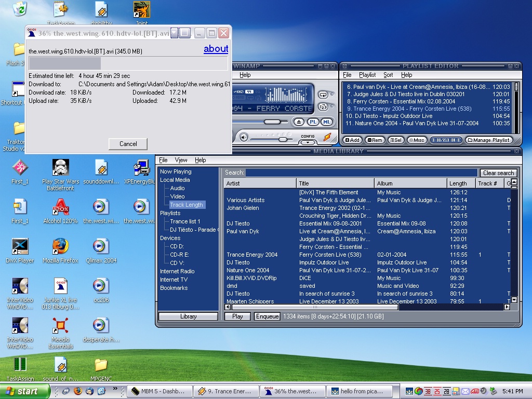Select Audio under Local Media

pyautogui.click(x=178, y=188)
